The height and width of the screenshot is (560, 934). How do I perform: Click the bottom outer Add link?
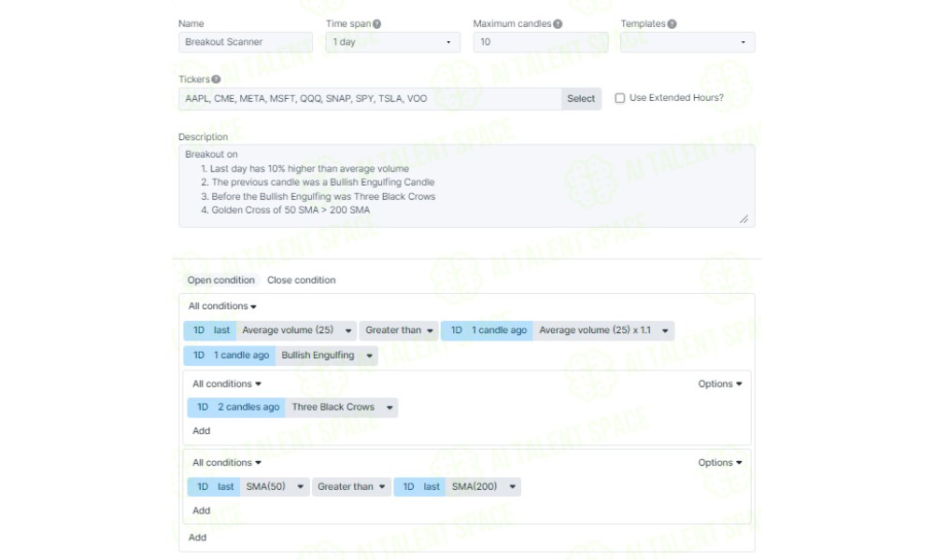pyautogui.click(x=197, y=538)
